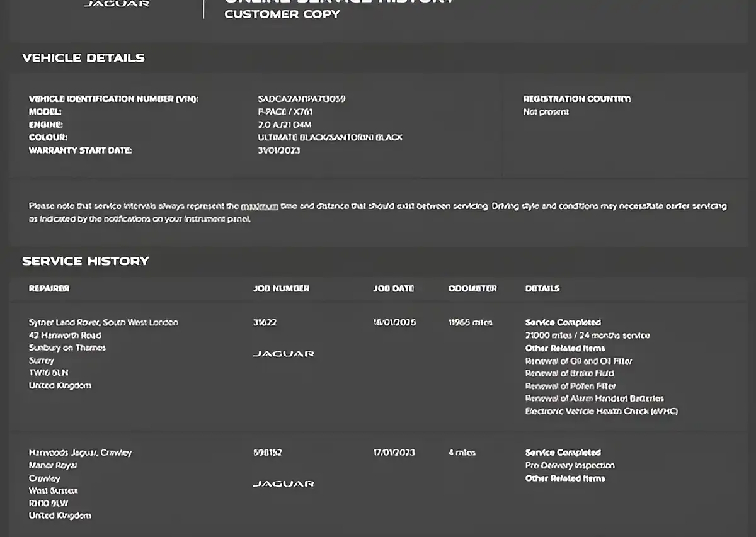Click the Jaguar logo beside job 31622
Viewport: 756px width, 537px height.
click(x=283, y=354)
